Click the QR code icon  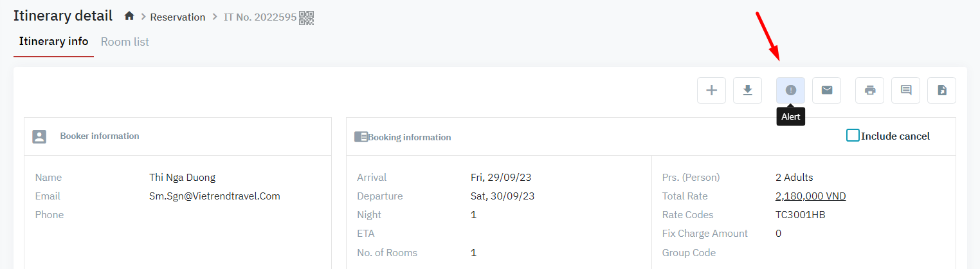[x=306, y=17]
